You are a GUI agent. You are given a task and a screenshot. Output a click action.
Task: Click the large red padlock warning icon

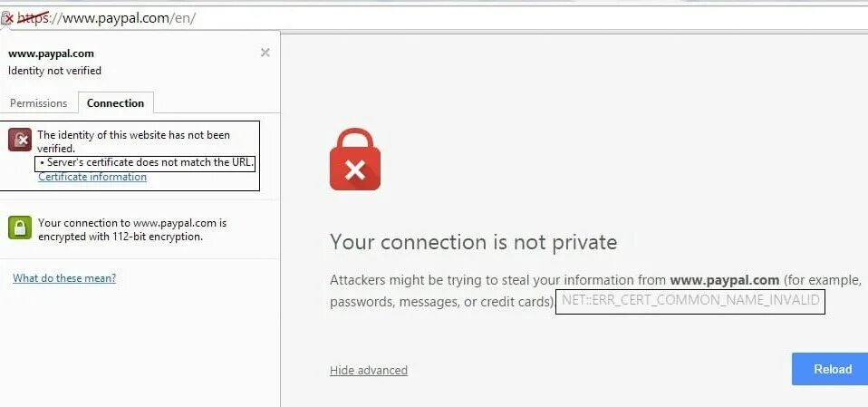[x=355, y=160]
